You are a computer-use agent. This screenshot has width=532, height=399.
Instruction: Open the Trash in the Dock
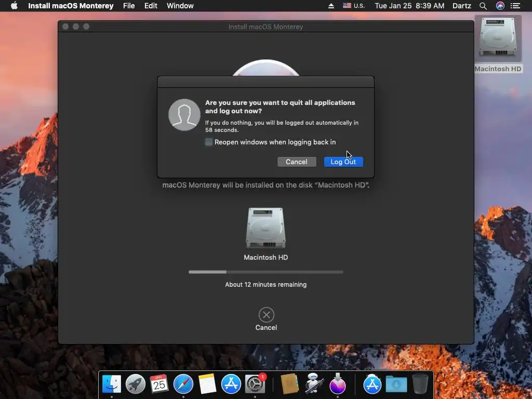(420, 384)
